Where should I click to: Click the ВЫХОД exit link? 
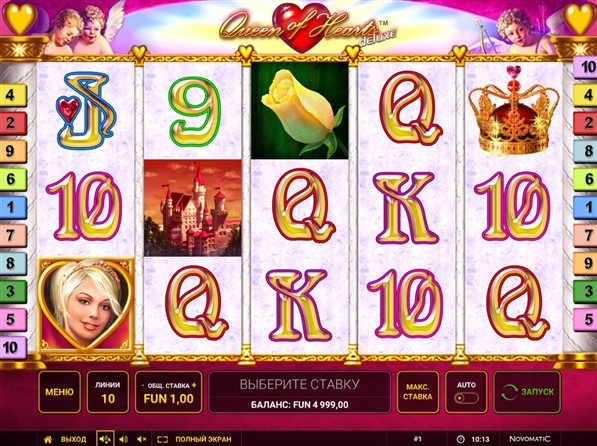click(x=73, y=439)
